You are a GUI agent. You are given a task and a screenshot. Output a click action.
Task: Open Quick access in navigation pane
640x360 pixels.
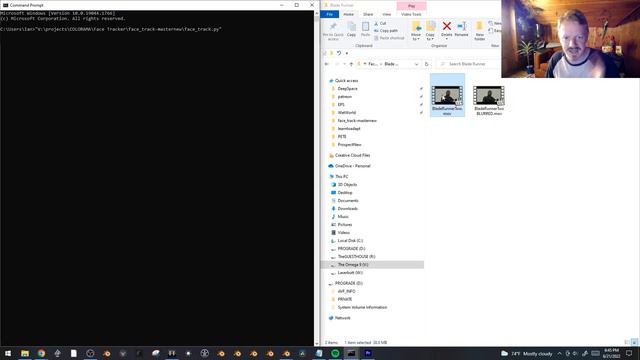coord(346,81)
